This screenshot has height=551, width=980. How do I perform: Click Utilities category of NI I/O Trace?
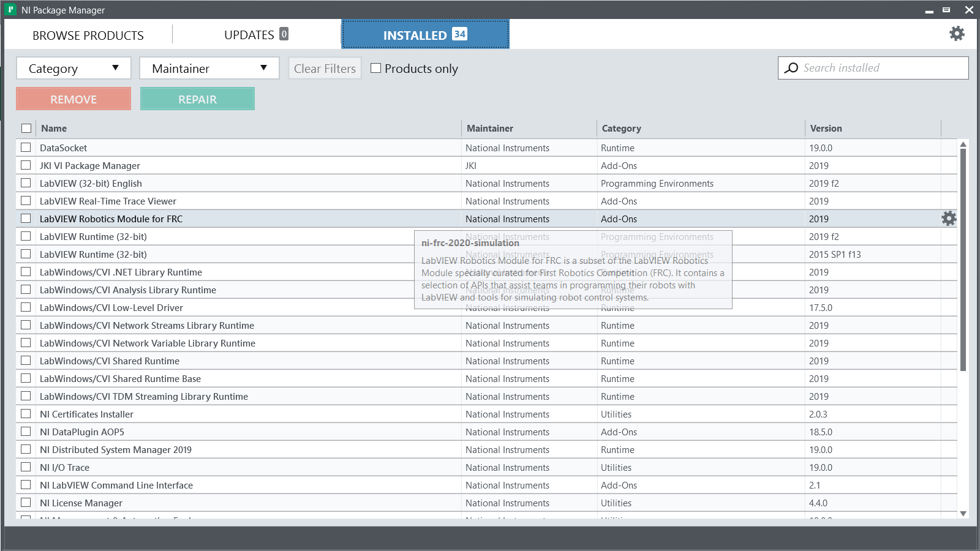tap(616, 468)
